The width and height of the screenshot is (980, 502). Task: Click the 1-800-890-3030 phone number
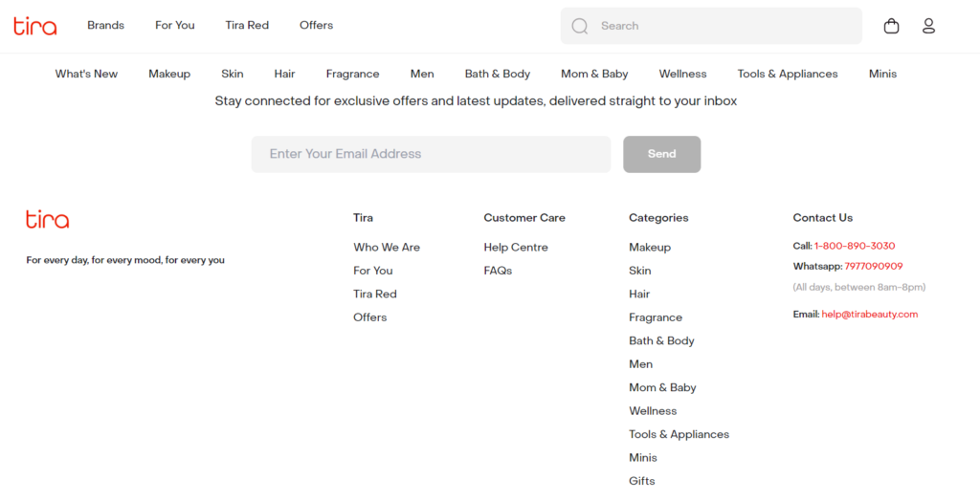click(x=855, y=246)
